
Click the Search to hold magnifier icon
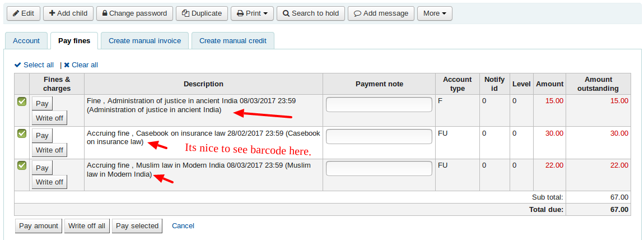(x=286, y=13)
